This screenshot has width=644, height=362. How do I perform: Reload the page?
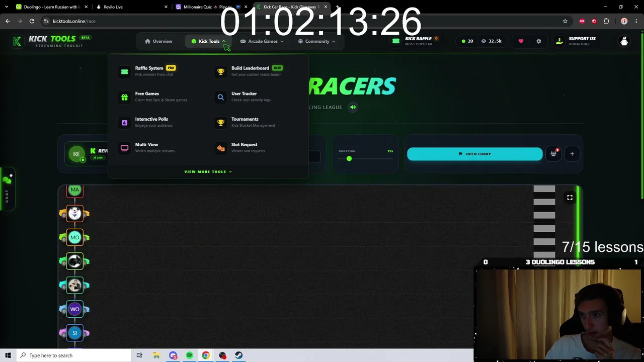click(32, 21)
